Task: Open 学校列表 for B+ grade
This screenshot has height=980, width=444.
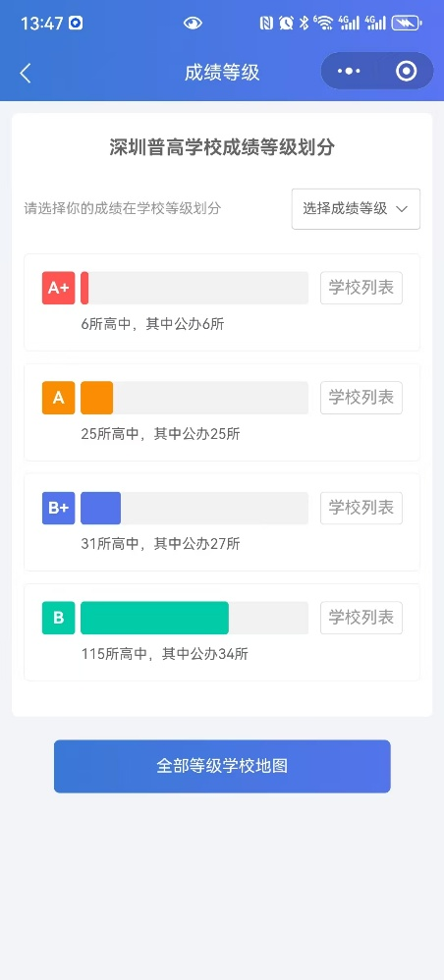Action: click(x=361, y=508)
